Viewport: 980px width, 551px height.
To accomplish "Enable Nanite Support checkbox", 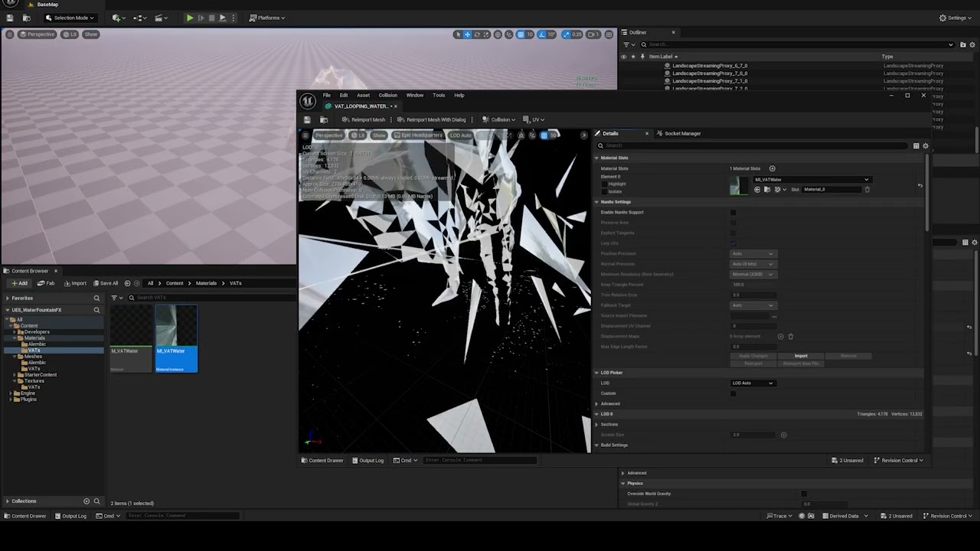I will (x=733, y=212).
